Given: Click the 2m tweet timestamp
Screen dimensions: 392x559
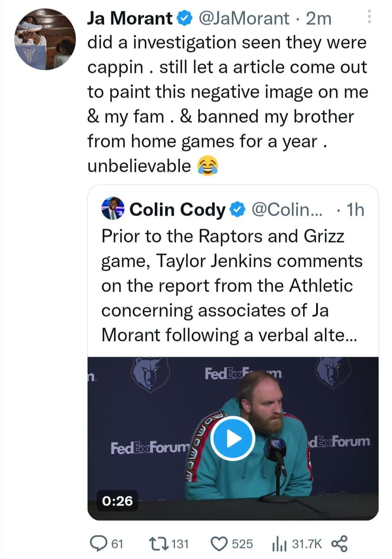Looking at the screenshot, I should [318, 18].
